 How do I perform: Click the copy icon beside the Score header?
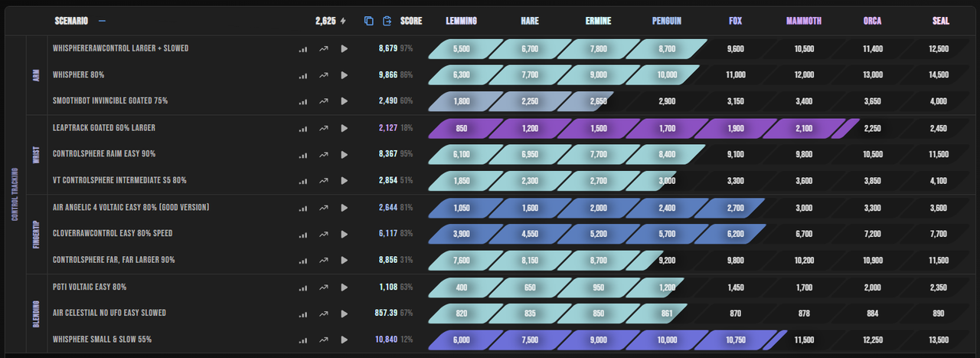click(x=369, y=21)
